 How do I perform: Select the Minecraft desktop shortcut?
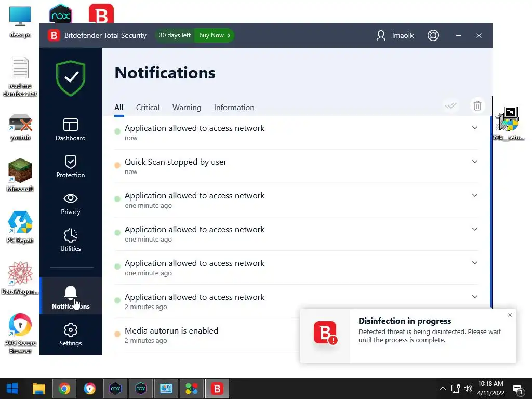tap(20, 175)
